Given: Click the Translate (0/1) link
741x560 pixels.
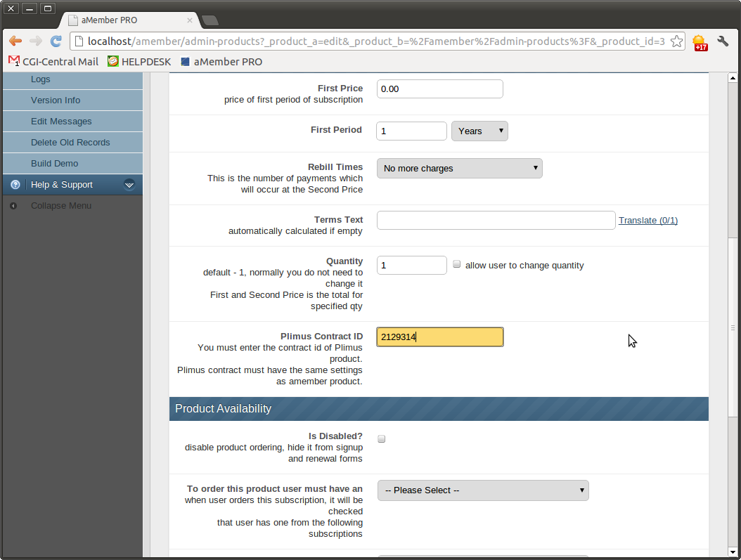Looking at the screenshot, I should [647, 221].
